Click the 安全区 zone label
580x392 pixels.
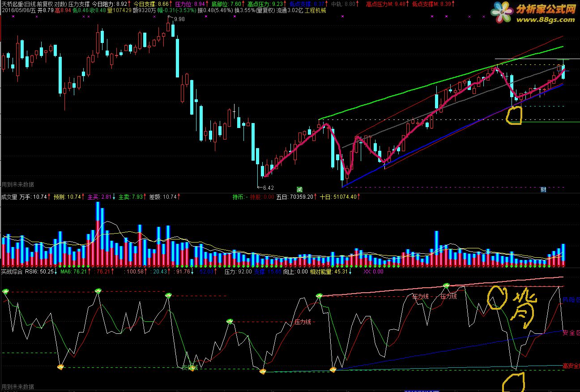click(x=571, y=332)
